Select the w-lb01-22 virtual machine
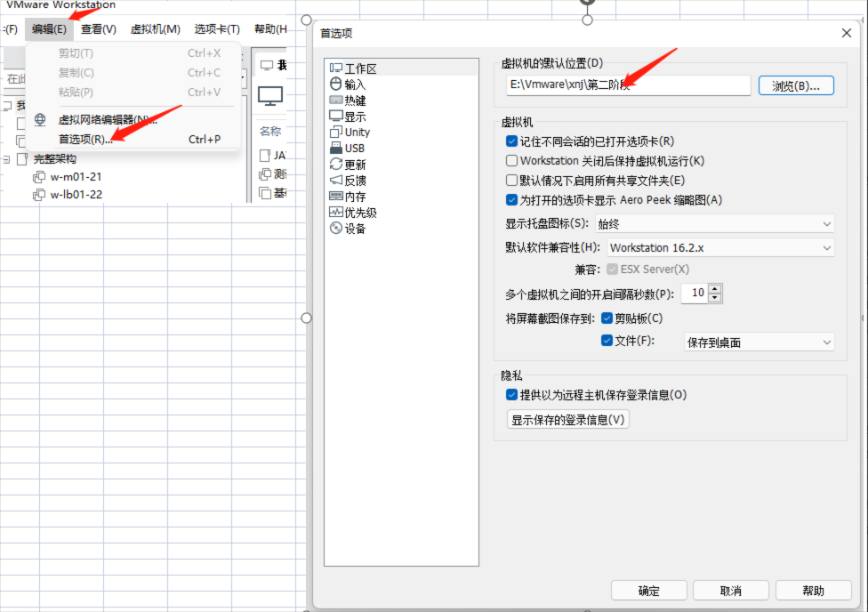The height and width of the screenshot is (612, 868). pyautogui.click(x=76, y=195)
